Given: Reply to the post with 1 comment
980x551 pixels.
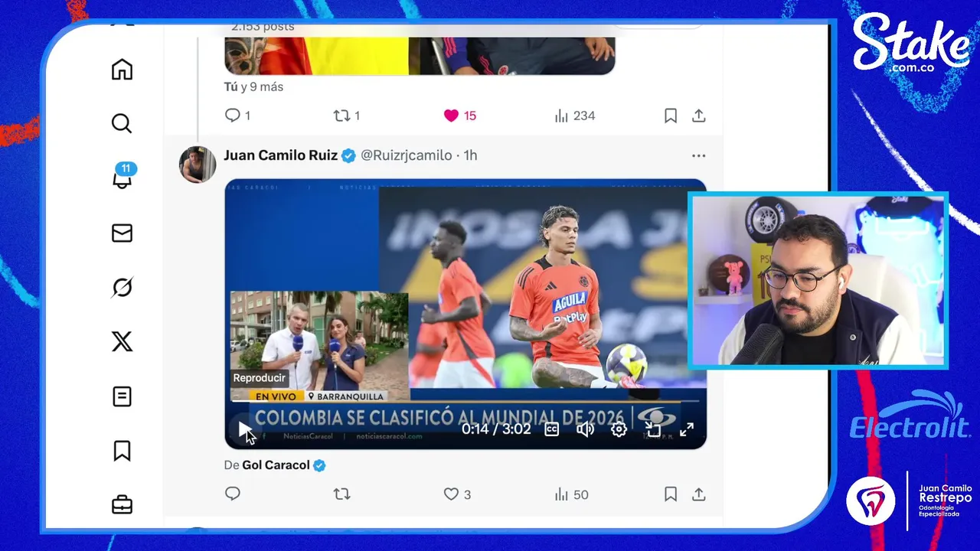Looking at the screenshot, I should pos(237,116).
